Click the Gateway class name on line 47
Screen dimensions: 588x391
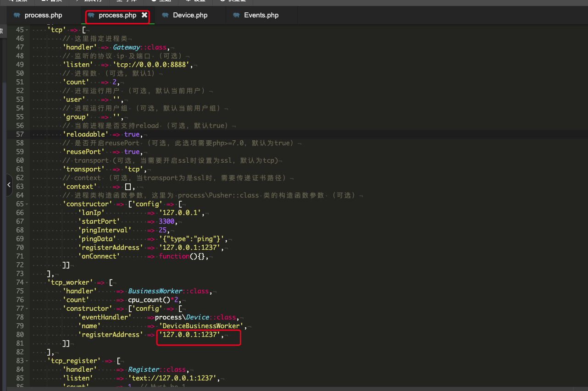click(127, 47)
